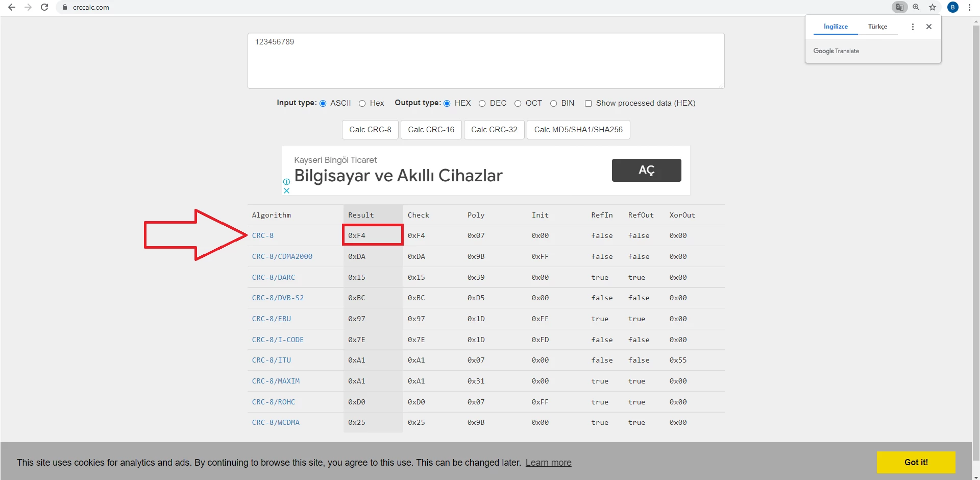Image resolution: width=980 pixels, height=480 pixels.
Task: Click the ad info icon
Action: coord(286,182)
